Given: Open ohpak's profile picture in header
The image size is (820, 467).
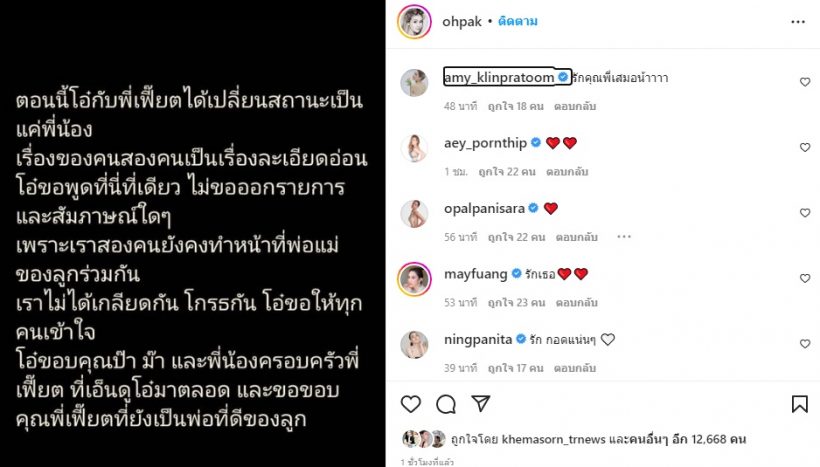Looking at the screenshot, I should [x=414, y=22].
